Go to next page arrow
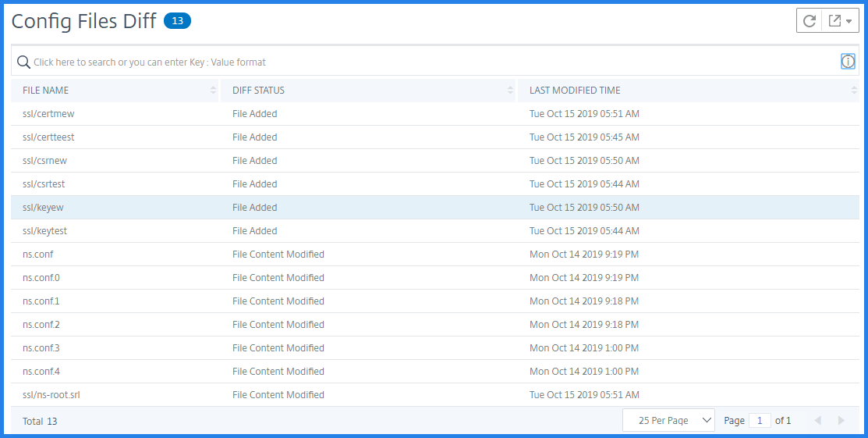The image size is (868, 438). pyautogui.click(x=841, y=420)
